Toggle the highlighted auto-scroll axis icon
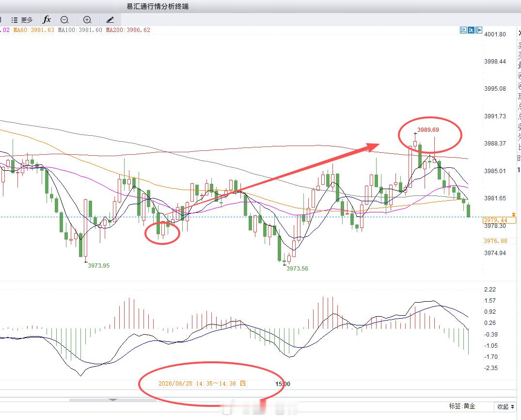This screenshot has width=521, height=420. (471, 30)
